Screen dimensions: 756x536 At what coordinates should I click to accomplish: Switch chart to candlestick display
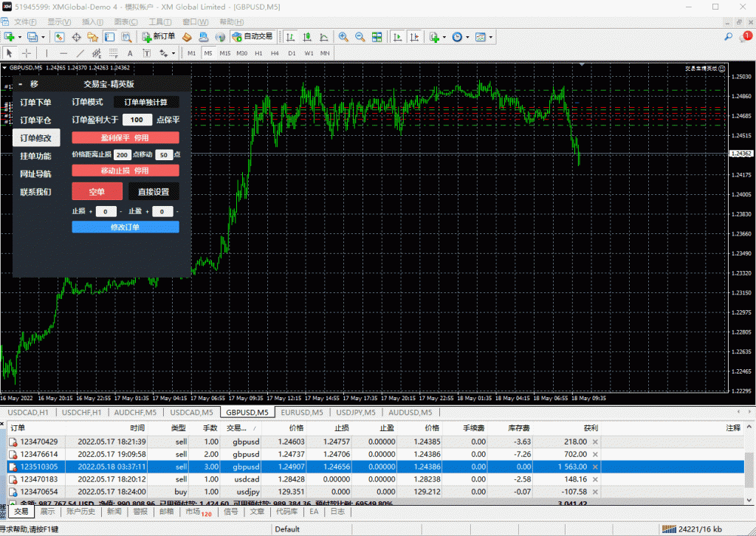[307, 37]
